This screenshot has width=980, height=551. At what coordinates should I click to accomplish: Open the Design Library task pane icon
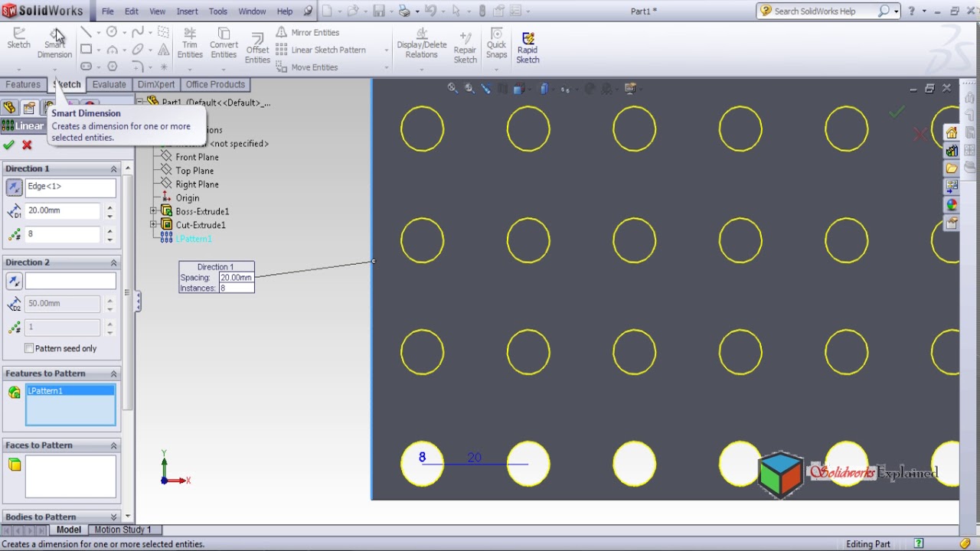point(952,151)
